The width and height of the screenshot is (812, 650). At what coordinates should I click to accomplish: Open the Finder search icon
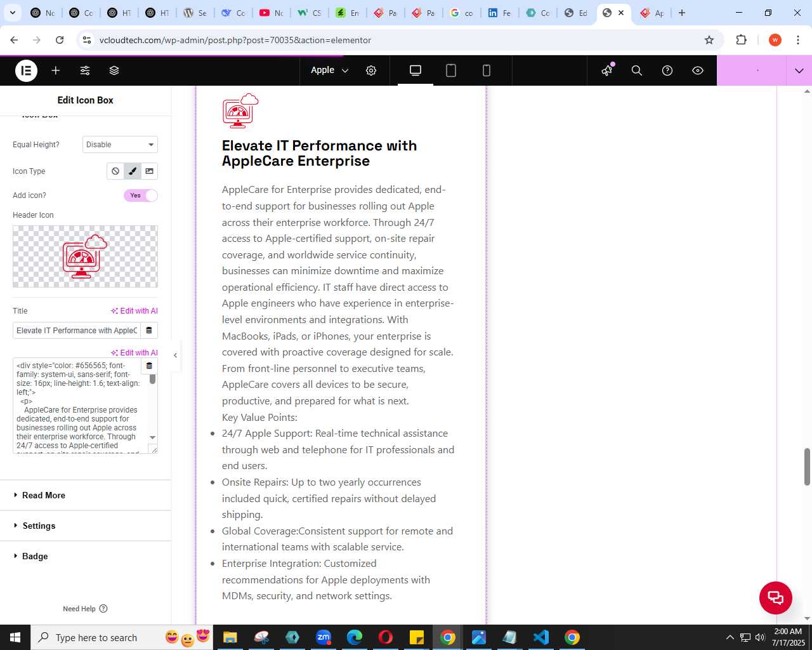point(637,70)
